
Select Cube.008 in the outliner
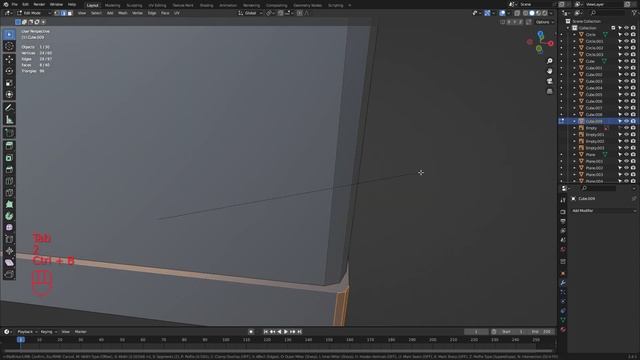coord(594,115)
